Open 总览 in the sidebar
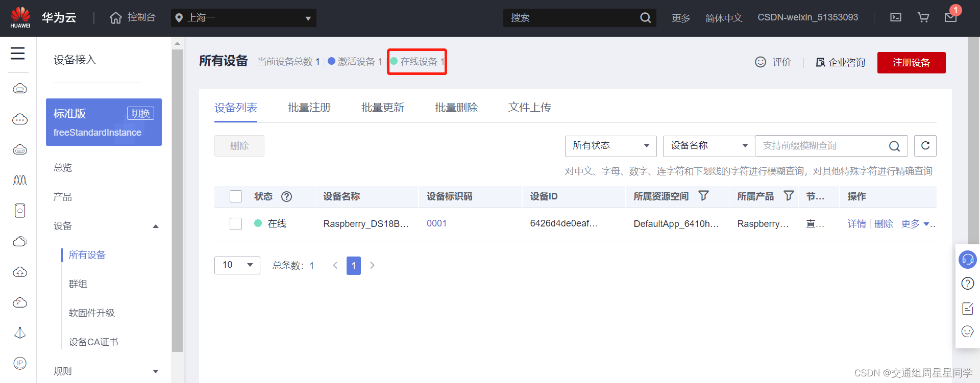The height and width of the screenshot is (383, 980). 63,168
